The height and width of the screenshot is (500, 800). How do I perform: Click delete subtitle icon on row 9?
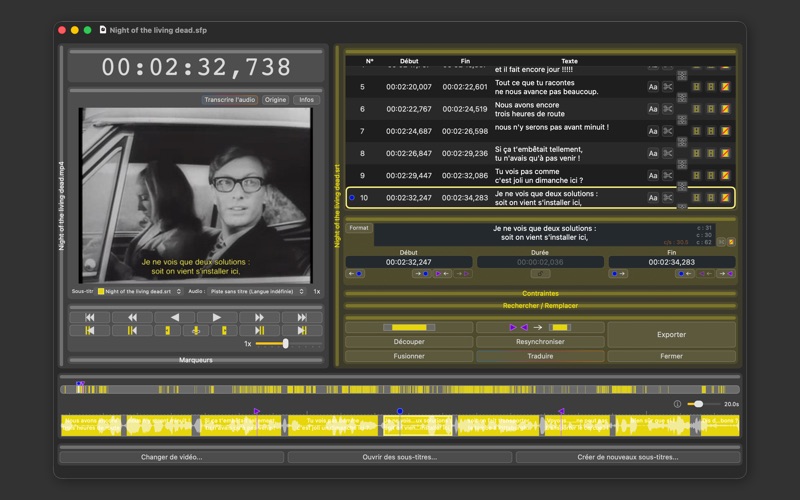725,176
